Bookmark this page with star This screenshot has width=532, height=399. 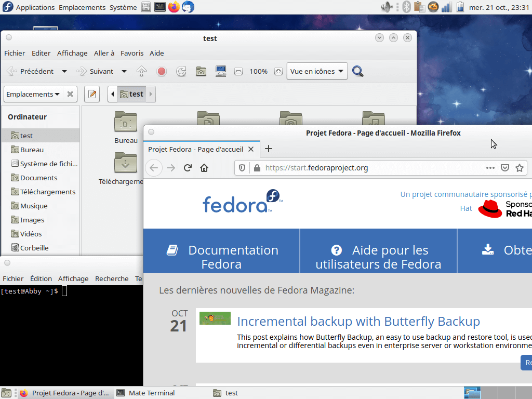pos(520,168)
